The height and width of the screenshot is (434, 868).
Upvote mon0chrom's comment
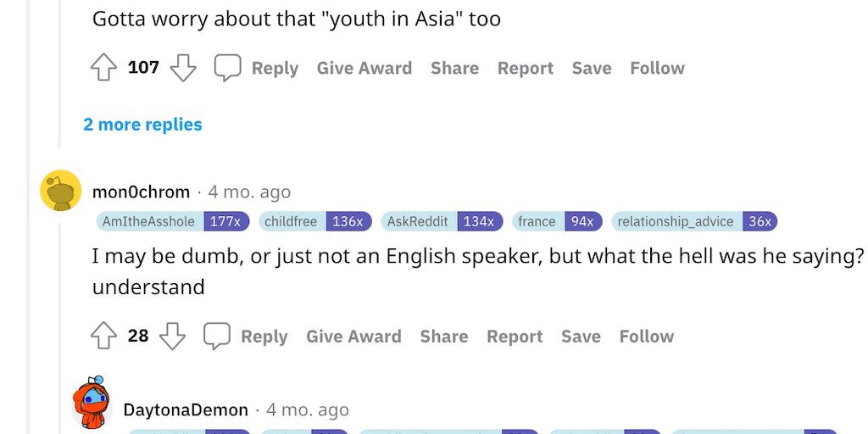point(103,336)
